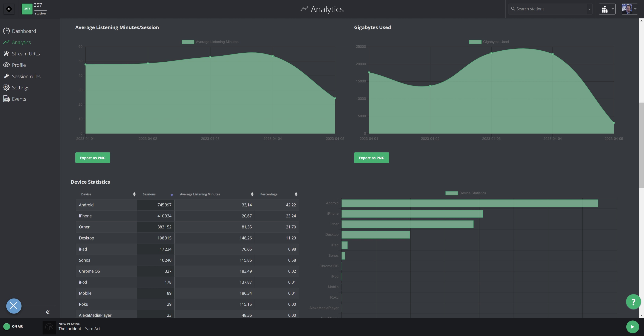This screenshot has height=336, width=644.
Task: Toggle the Average Listening Minutes legend swatch
Action: pyautogui.click(x=188, y=42)
